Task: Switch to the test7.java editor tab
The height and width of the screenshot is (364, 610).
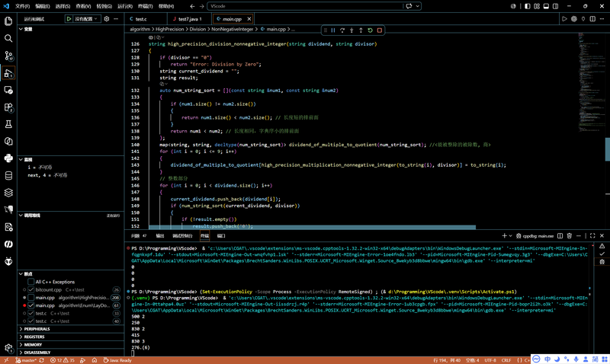Action: pyautogui.click(x=188, y=18)
